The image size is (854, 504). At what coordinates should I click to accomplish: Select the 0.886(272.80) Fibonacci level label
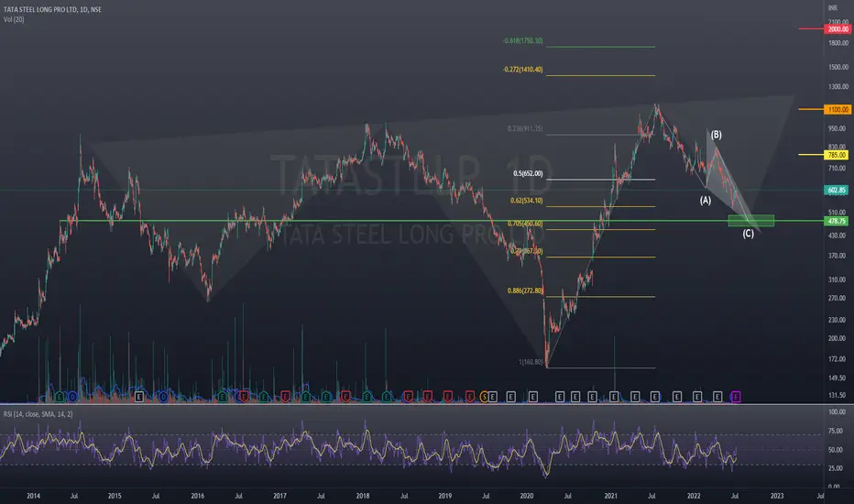525,291
